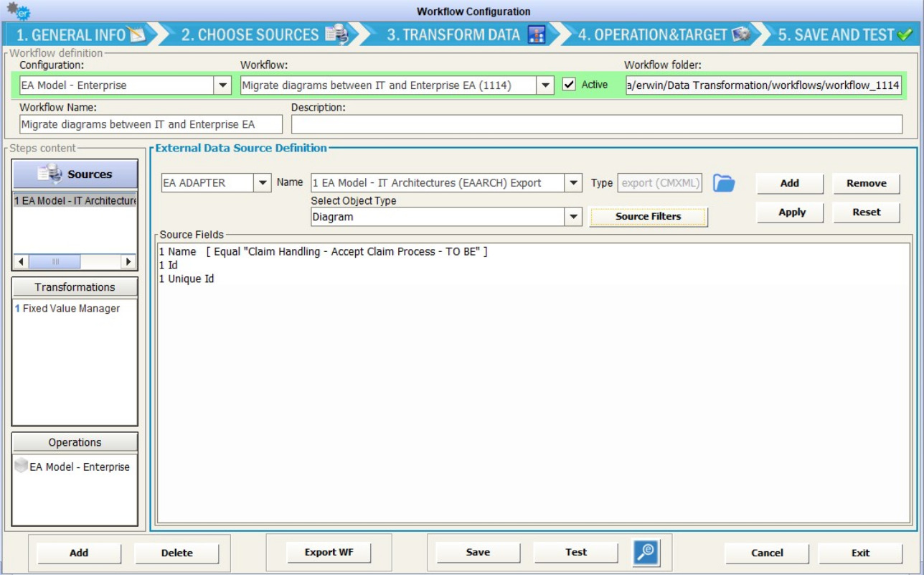Viewport: 924px width, 575px height.
Task: Go to step 4 Operation&Target
Action: 664,34
